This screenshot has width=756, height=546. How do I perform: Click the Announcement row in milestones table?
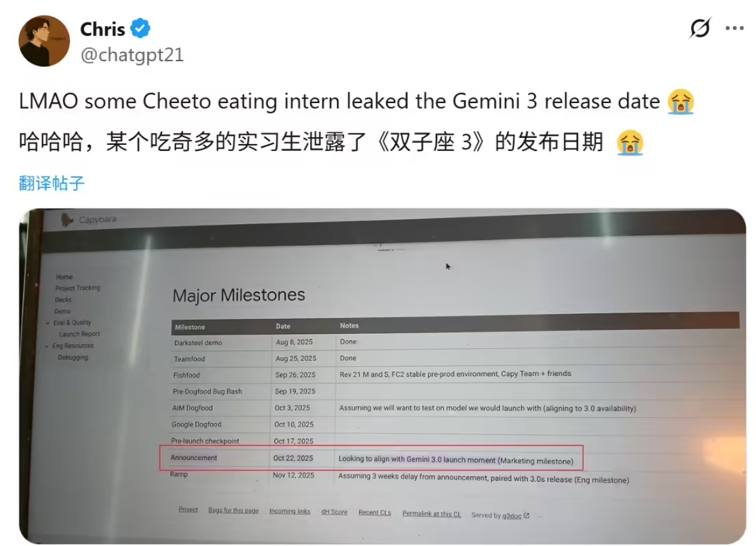pos(194,458)
